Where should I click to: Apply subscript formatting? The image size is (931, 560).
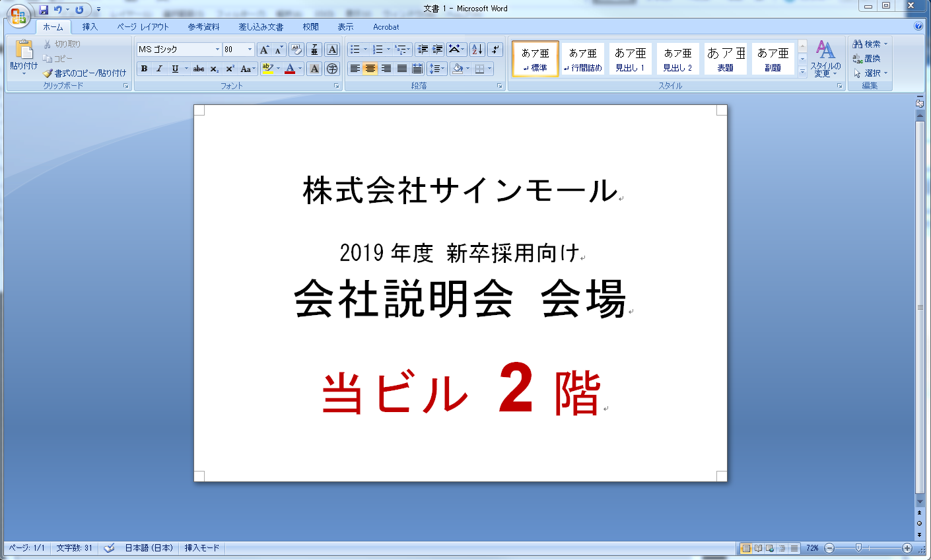coord(215,69)
